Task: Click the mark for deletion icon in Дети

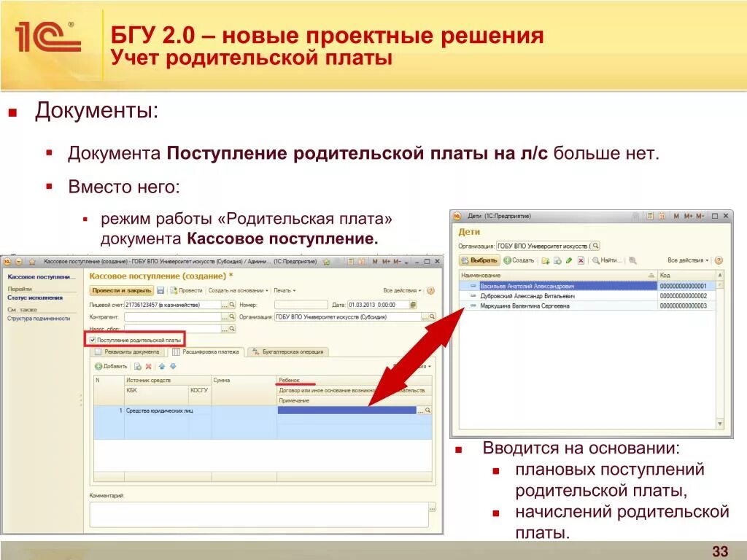Action: click(581, 260)
